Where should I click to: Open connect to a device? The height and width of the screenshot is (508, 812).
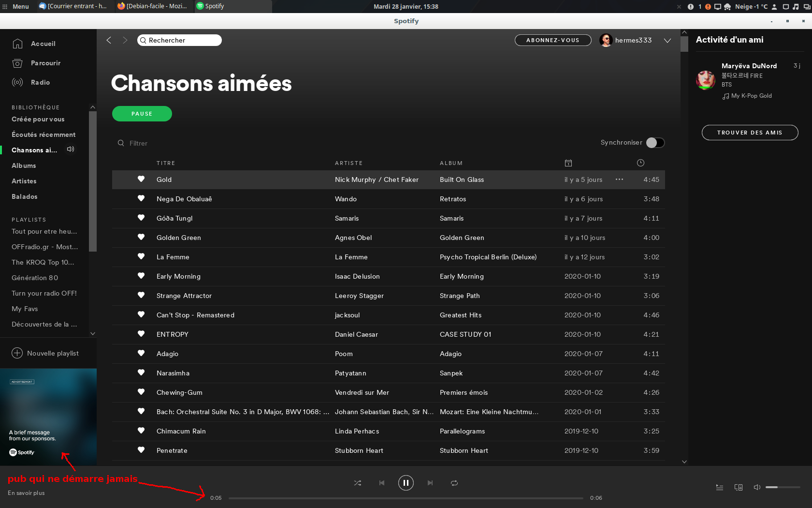[739, 487]
